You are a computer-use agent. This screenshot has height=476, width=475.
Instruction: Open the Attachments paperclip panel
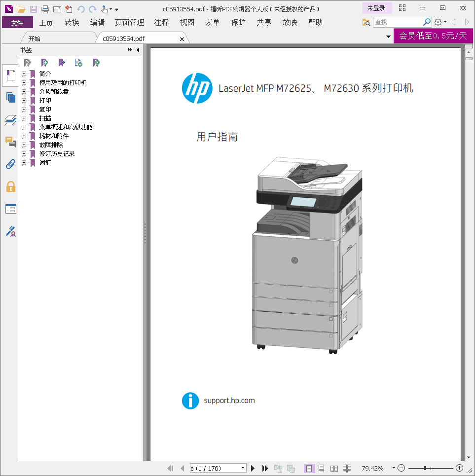point(11,164)
